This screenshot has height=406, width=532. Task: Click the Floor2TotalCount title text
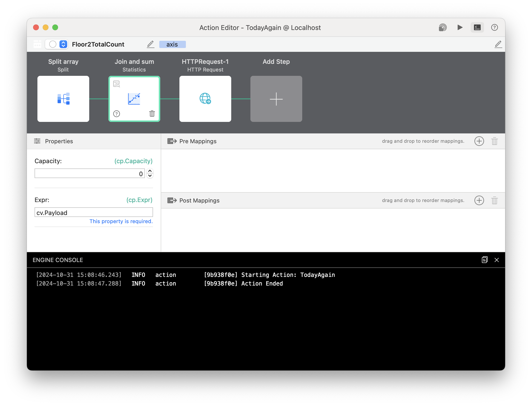point(98,44)
